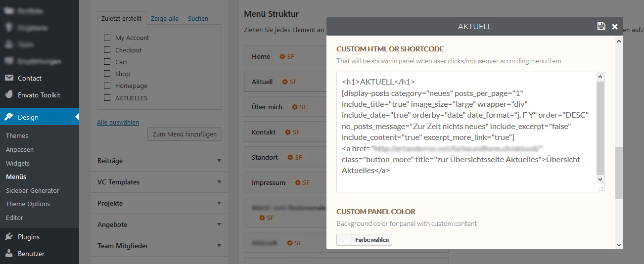This screenshot has height=264, width=644.
Task: Tick the Checkout page checkbox
Action: coord(107,50)
